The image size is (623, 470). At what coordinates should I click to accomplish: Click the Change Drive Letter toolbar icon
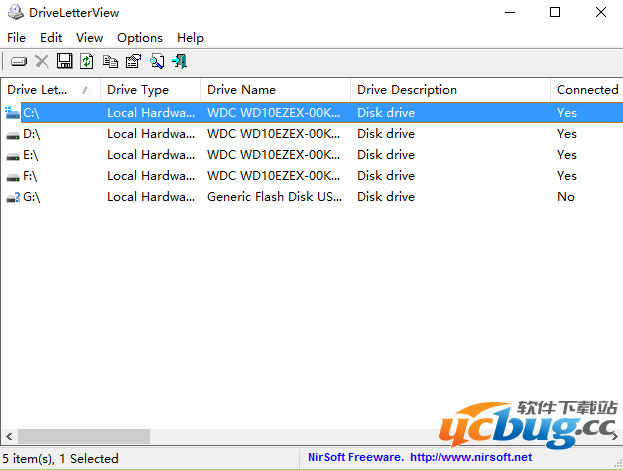point(18,62)
